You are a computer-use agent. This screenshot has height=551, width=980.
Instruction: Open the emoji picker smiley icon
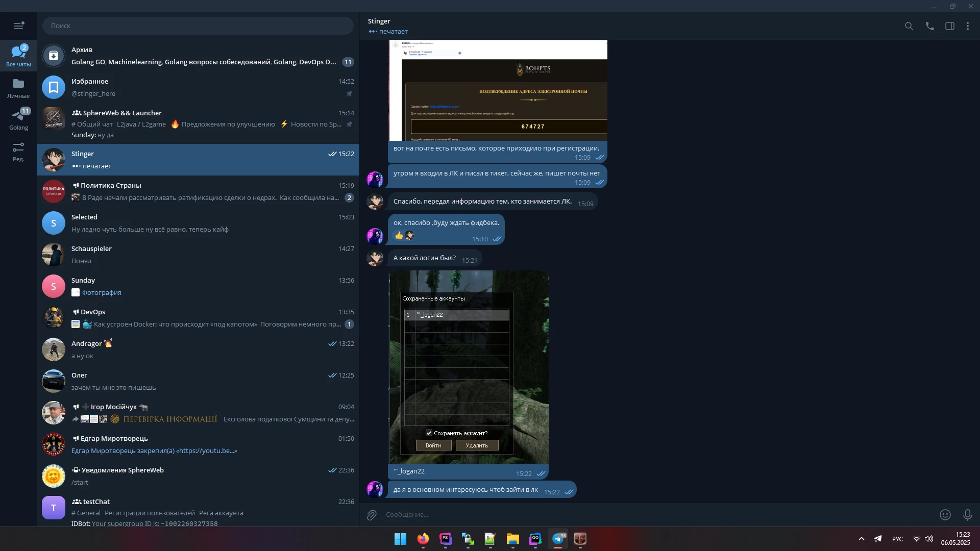[945, 515]
